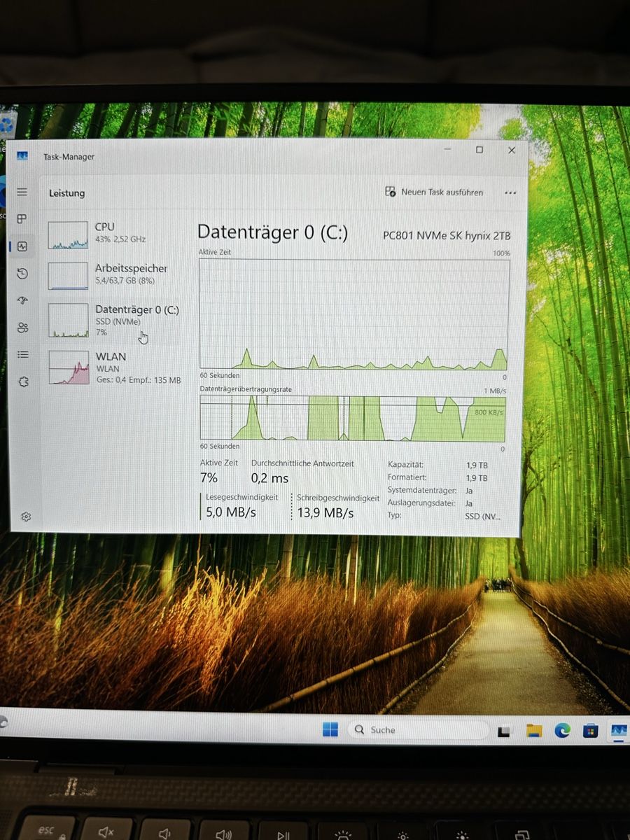Click the Datenträgerübertragungsrate graph

pos(352,418)
